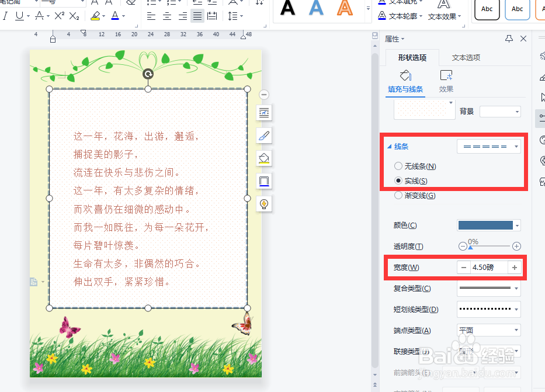Apply distributed alignment
The image size is (545, 392).
212,16
